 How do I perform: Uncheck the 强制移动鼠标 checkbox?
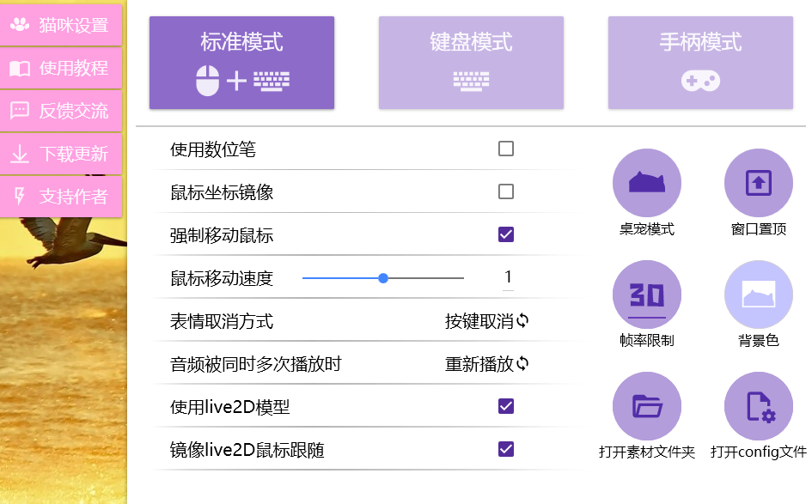click(x=506, y=235)
